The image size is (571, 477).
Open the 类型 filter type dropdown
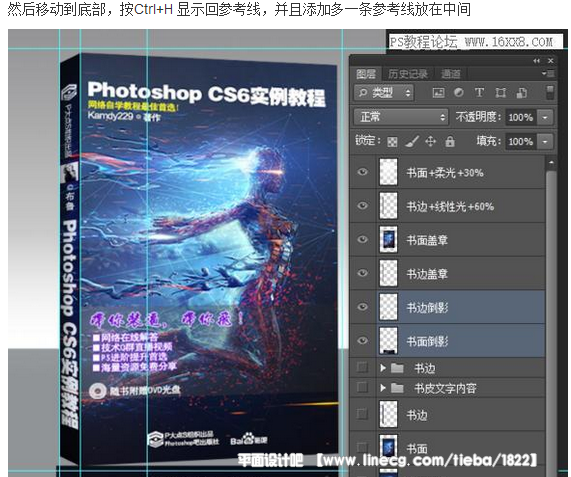tap(384, 93)
